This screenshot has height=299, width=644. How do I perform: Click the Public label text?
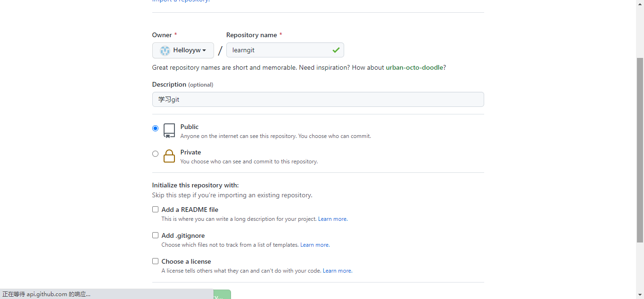(x=190, y=127)
